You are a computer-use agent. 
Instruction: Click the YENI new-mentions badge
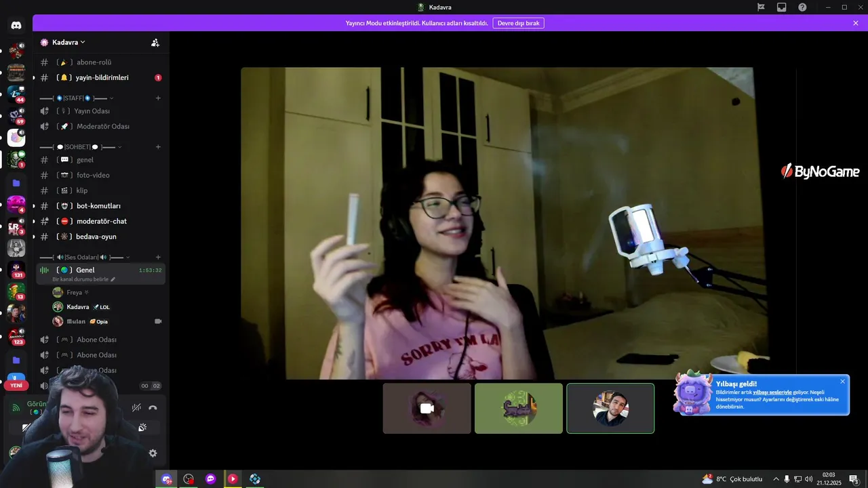(16, 385)
